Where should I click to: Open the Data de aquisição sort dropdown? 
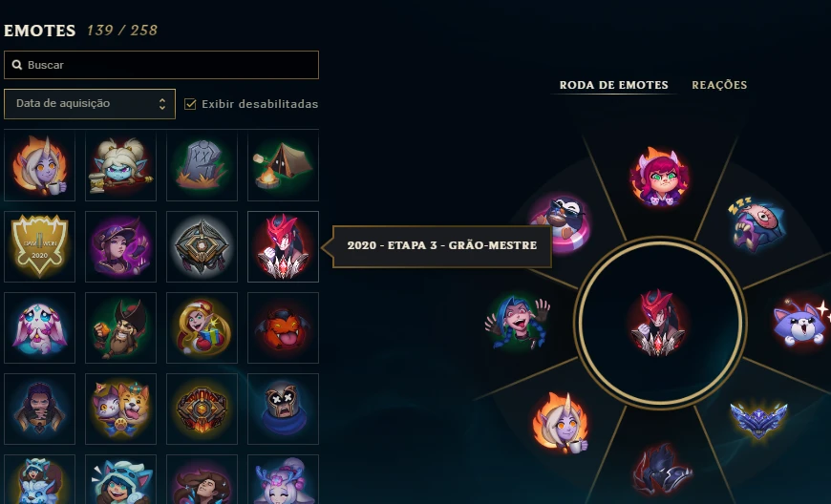click(90, 104)
